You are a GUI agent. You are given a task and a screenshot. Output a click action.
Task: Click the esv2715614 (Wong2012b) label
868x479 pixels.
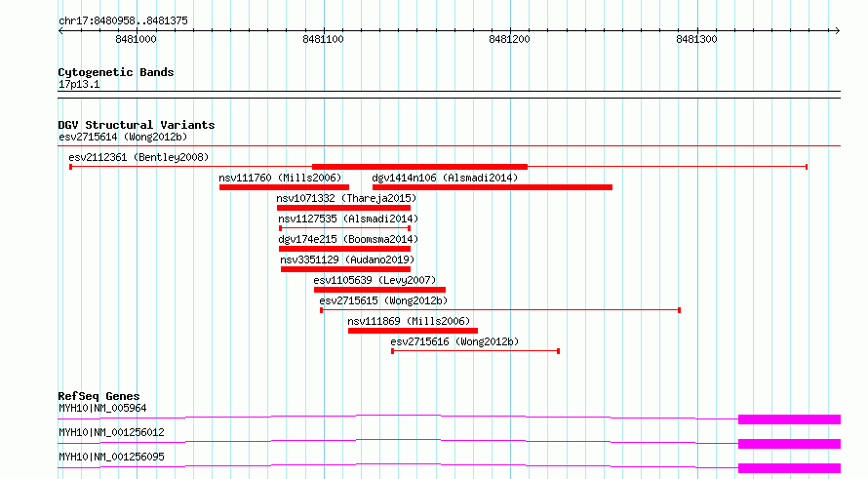click(123, 137)
